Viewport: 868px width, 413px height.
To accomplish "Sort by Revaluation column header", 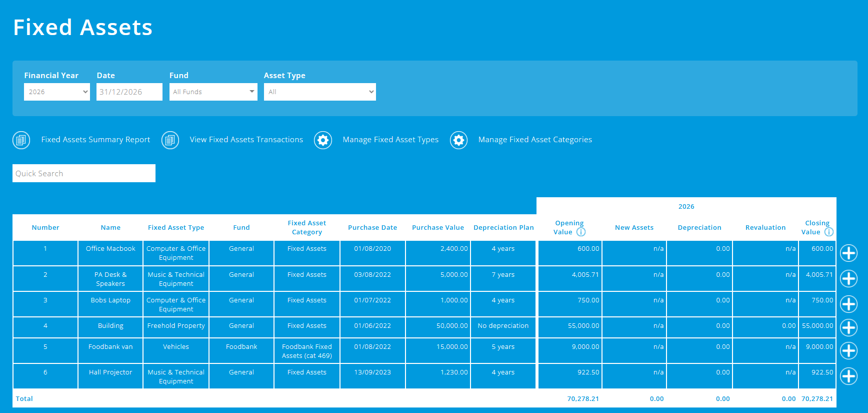I will click(765, 227).
